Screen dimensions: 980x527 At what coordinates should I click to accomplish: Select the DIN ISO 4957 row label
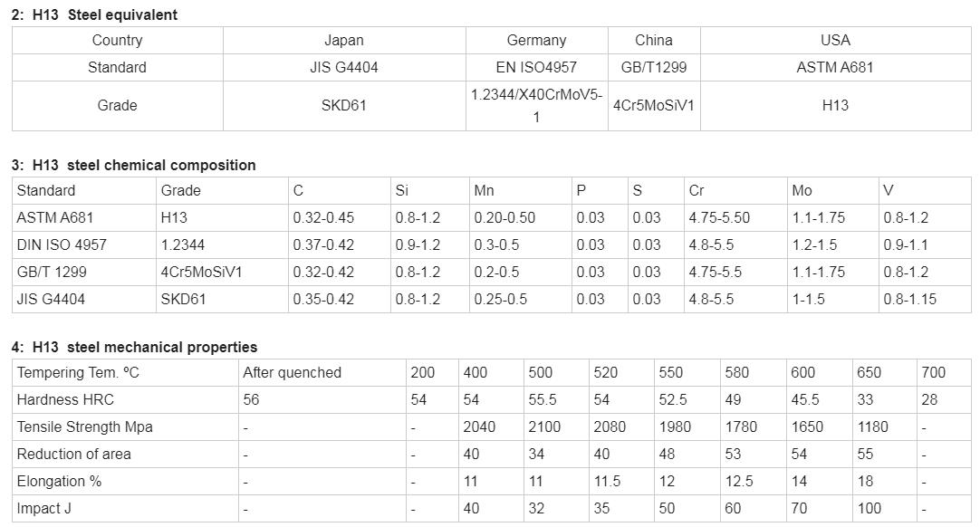(x=62, y=245)
